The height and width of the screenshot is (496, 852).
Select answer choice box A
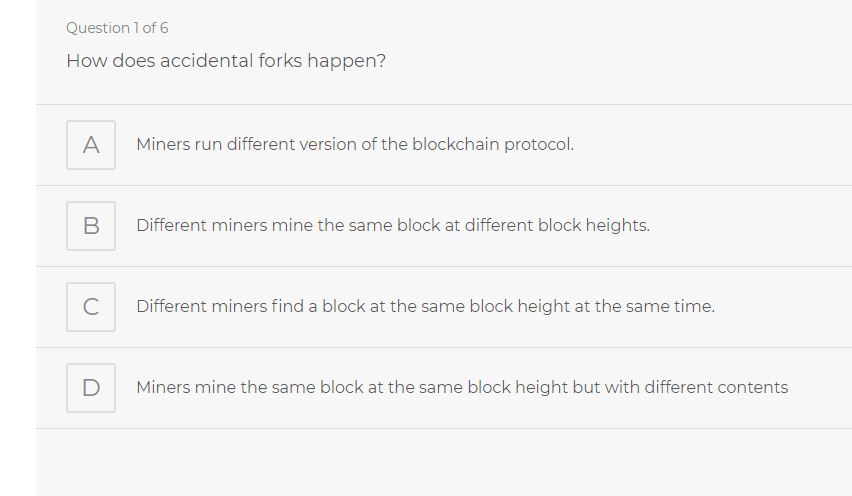[x=91, y=145]
